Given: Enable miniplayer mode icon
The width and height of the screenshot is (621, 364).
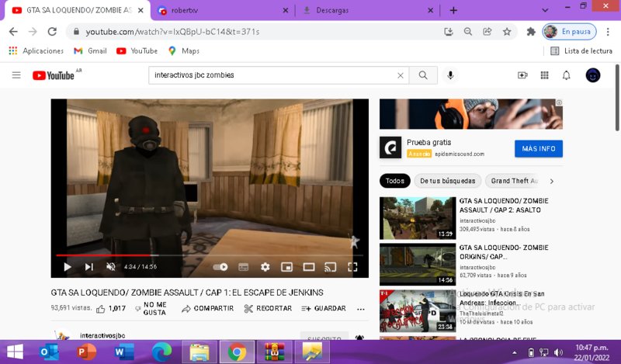Looking at the screenshot, I should coord(286,267).
